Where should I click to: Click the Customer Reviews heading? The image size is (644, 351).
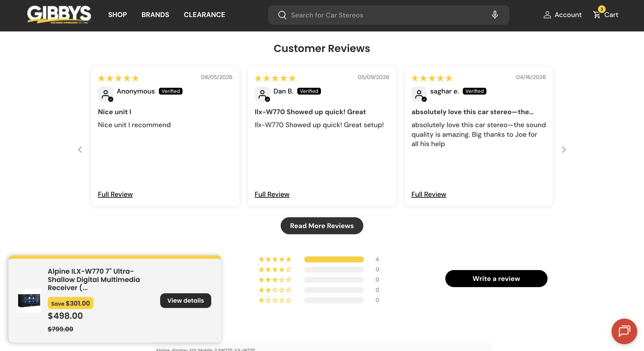tap(322, 48)
